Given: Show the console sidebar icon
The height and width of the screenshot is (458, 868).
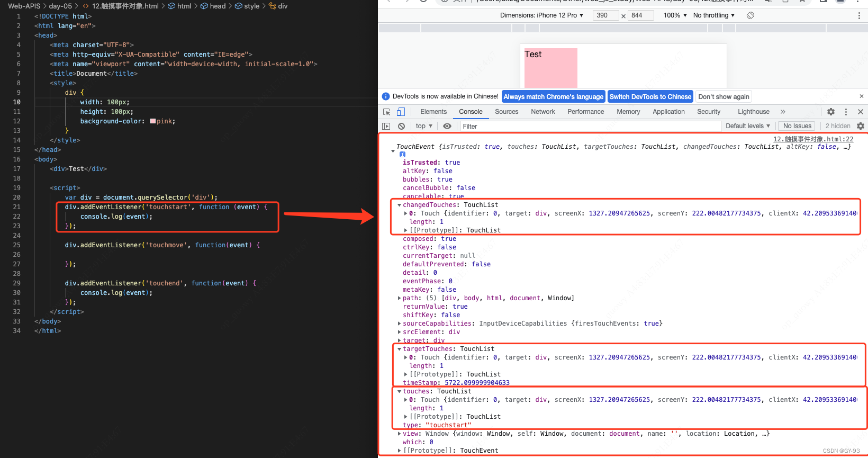Looking at the screenshot, I should coord(386,126).
